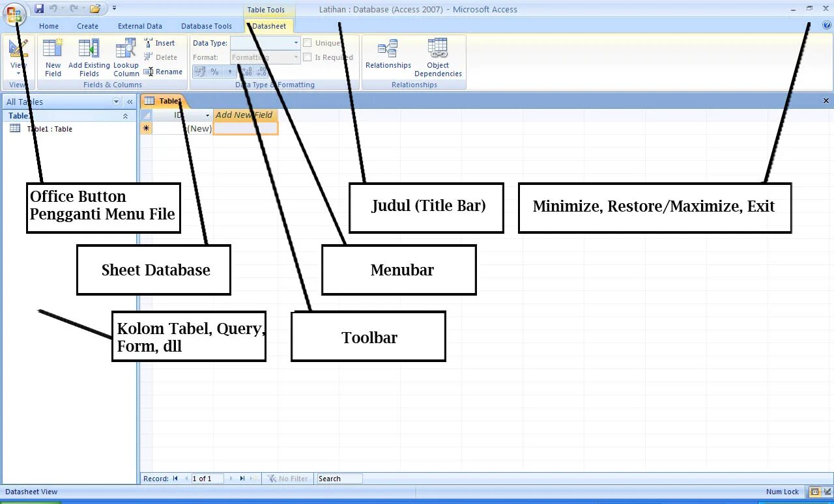Switch to the Create ribbon tab

[x=87, y=26]
